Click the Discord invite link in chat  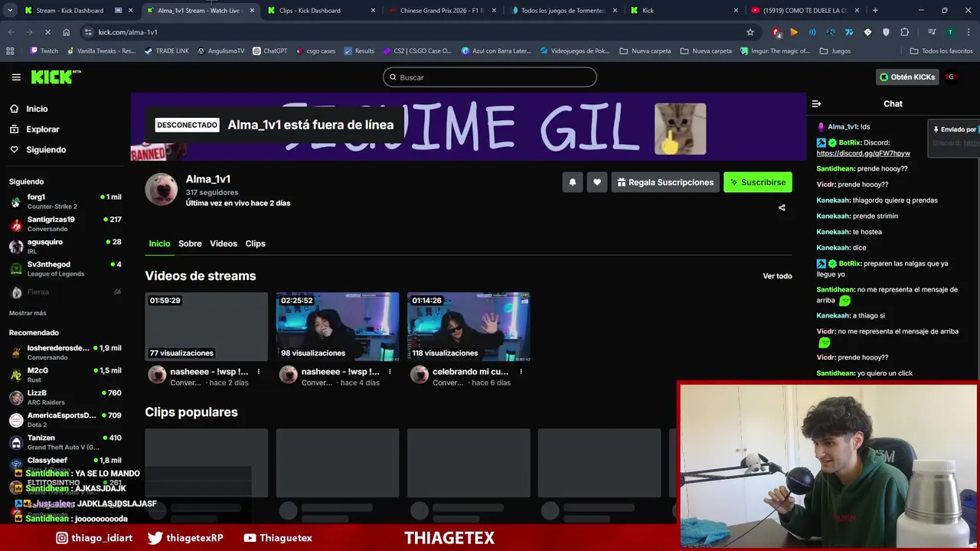click(863, 153)
